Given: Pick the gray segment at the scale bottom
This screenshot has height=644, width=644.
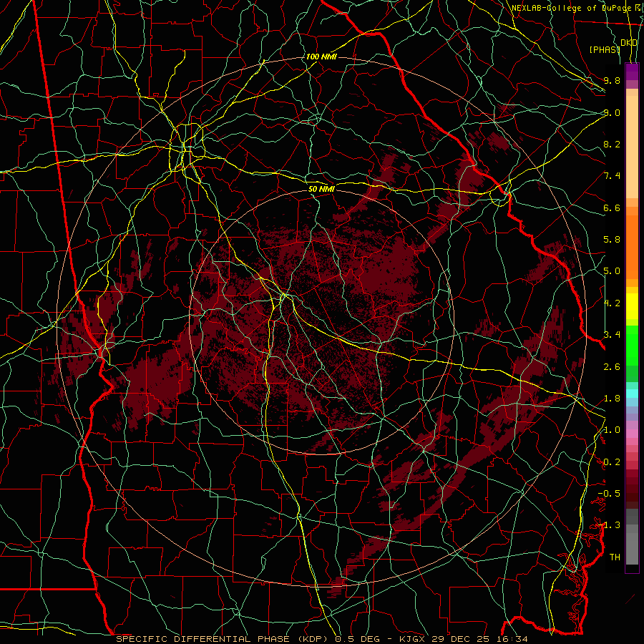Looking at the screenshot, I should tap(632, 548).
